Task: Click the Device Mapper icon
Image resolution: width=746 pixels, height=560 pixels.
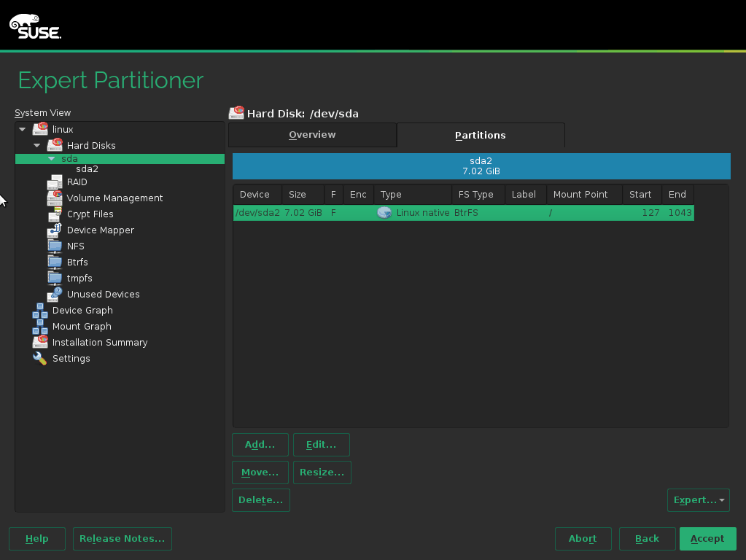Action: (55, 230)
